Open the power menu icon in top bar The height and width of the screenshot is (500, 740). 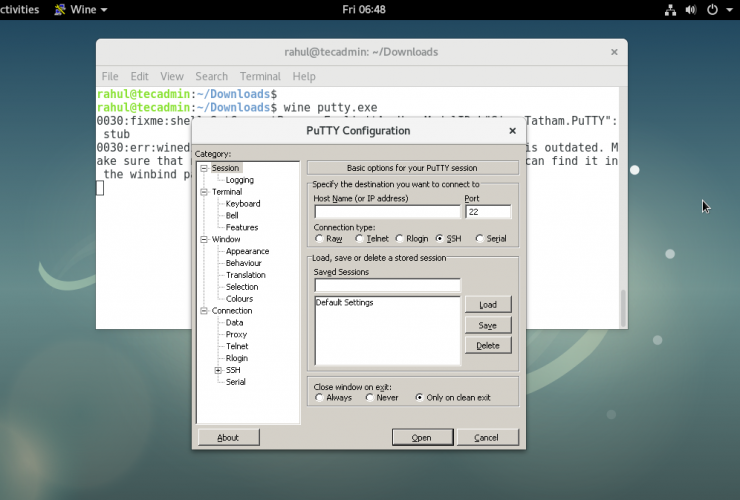point(711,9)
